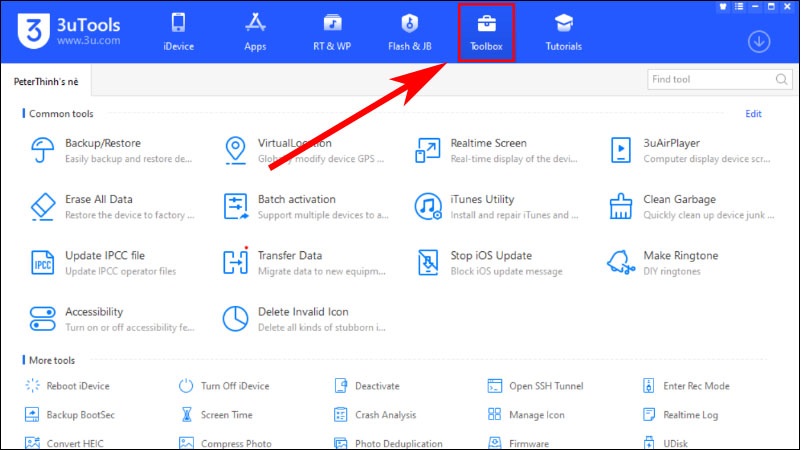Click the 'Clean Garbage' label text
The width and height of the screenshot is (801, 450).
679,199
